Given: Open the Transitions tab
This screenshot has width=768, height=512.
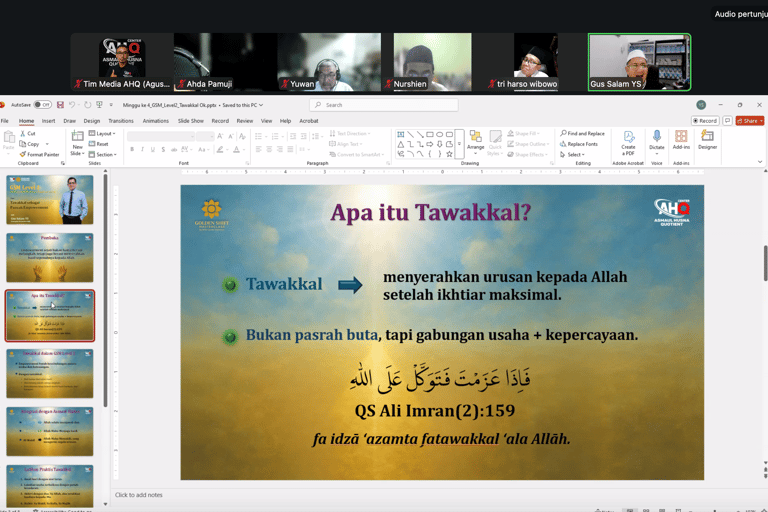Looking at the screenshot, I should pyautogui.click(x=121, y=121).
